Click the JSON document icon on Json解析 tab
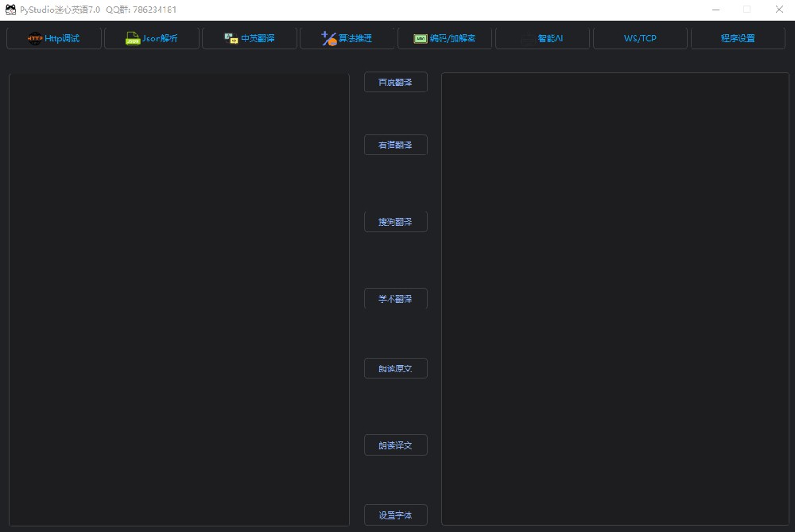795x532 pixels. (x=132, y=37)
